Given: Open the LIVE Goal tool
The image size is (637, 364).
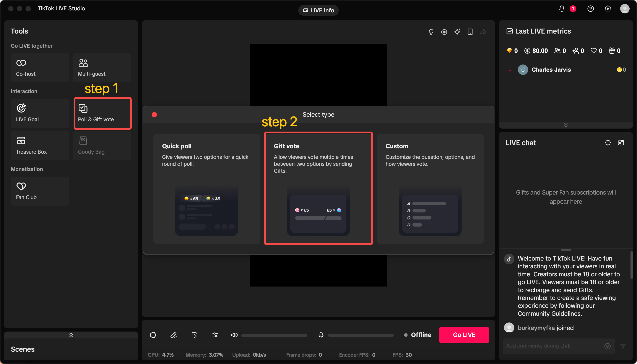Looking at the screenshot, I should point(40,113).
